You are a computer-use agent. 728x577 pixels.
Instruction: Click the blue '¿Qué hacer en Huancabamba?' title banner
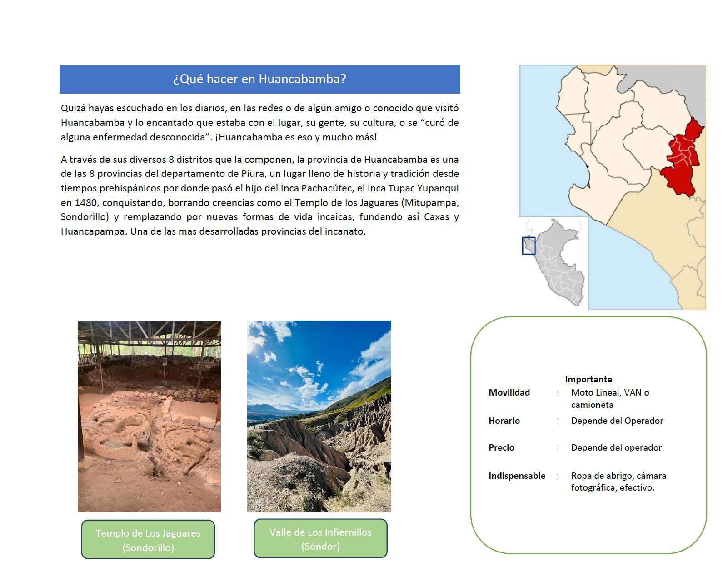click(259, 79)
